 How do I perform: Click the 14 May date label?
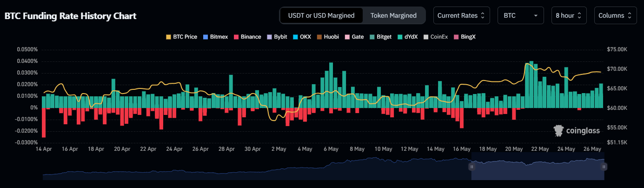(x=436, y=149)
